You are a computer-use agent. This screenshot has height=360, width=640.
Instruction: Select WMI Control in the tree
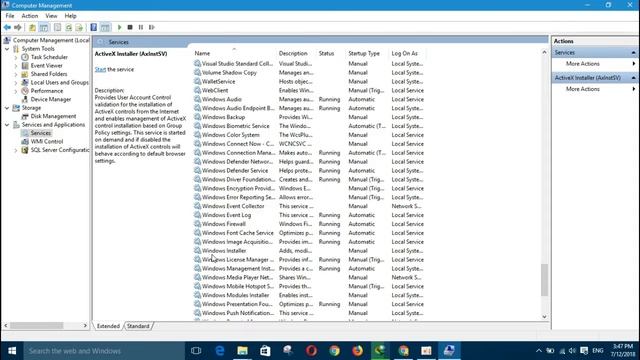pyautogui.click(x=47, y=142)
